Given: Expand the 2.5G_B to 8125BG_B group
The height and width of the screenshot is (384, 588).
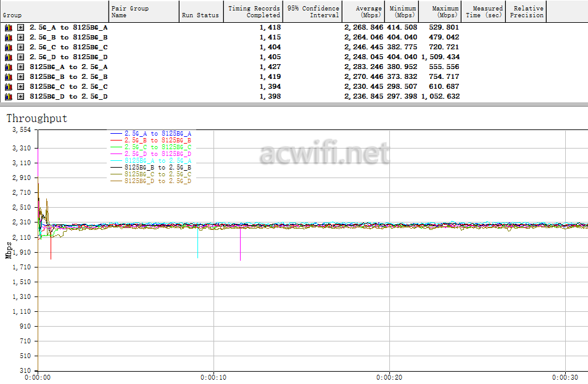Looking at the screenshot, I should [20, 38].
